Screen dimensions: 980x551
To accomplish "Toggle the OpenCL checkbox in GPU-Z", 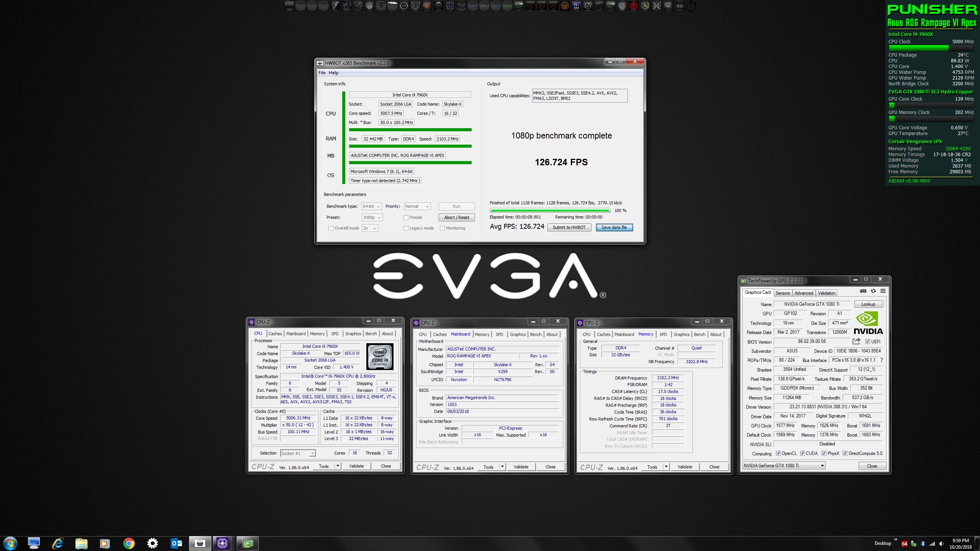I will [778, 453].
